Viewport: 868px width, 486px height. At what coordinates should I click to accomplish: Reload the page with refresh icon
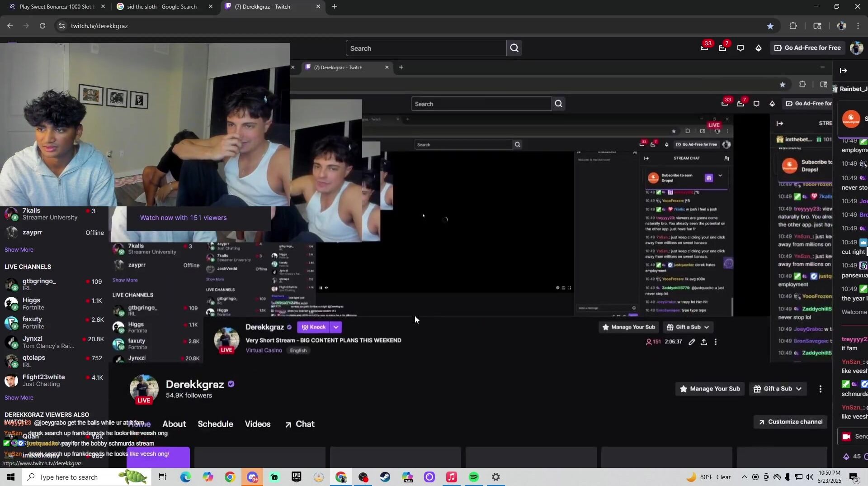42,26
